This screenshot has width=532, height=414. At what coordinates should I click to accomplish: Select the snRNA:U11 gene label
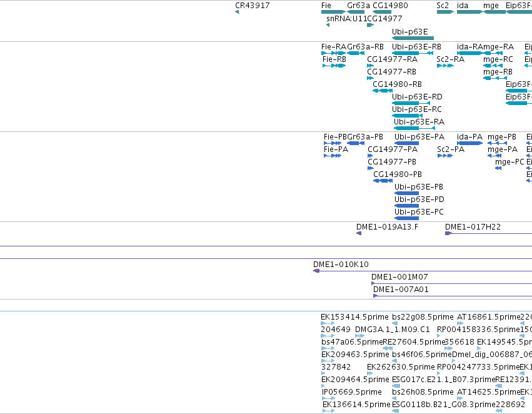pos(347,19)
